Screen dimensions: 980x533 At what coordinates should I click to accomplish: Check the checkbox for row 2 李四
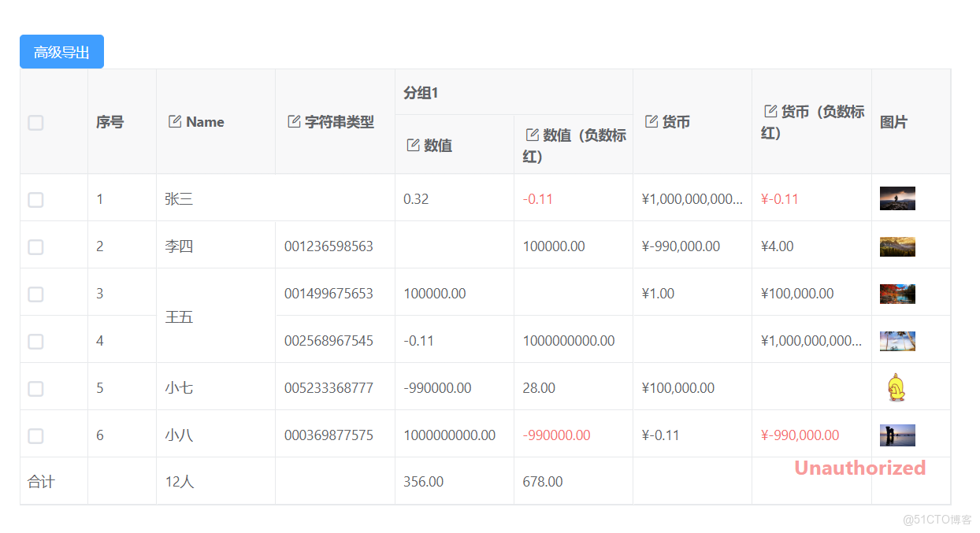click(x=35, y=246)
